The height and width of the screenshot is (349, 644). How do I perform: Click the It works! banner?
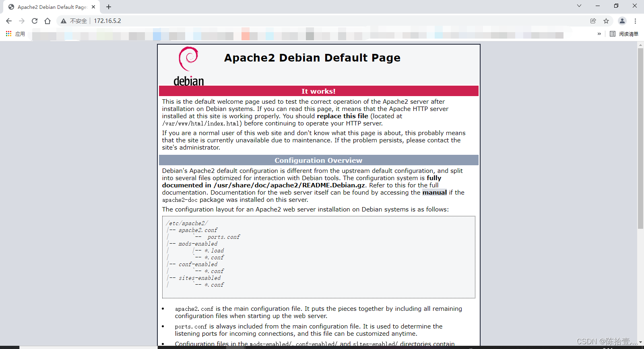coord(319,91)
